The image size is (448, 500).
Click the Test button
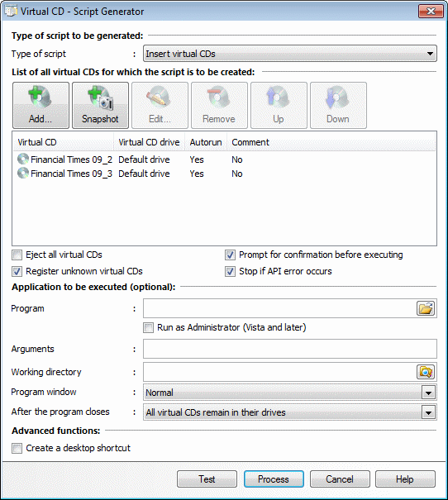(207, 479)
